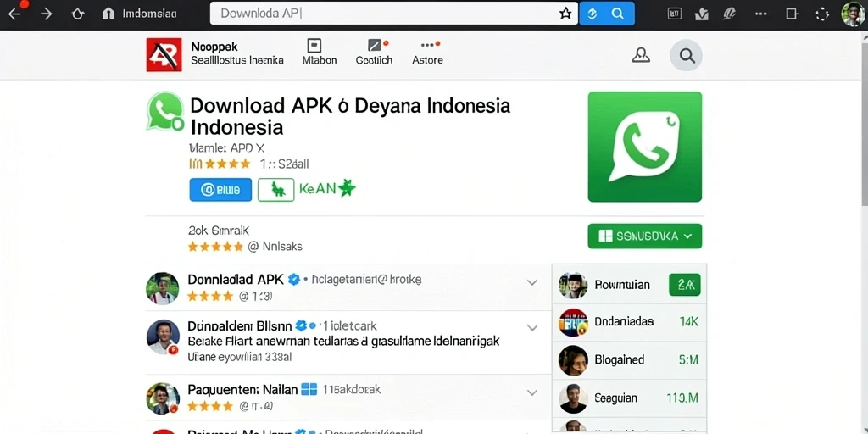This screenshot has height=434, width=868.
Task: Open the Geotiich navigation item
Action: (374, 53)
